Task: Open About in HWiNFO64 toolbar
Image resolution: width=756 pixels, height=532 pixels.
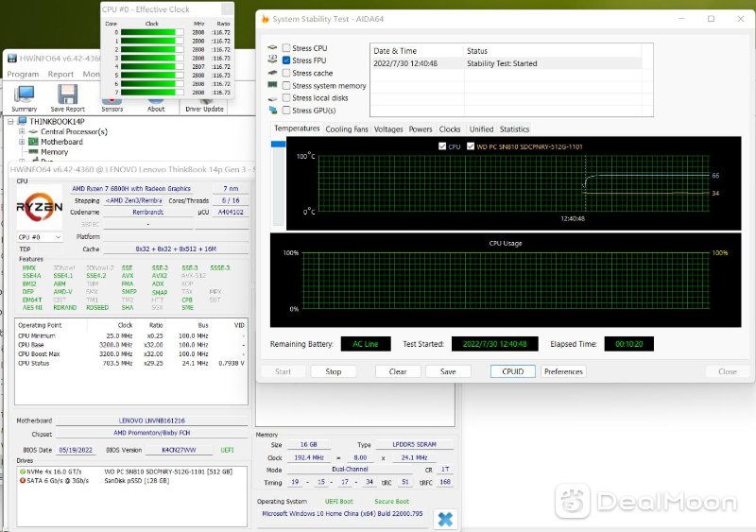Action: click(x=156, y=104)
